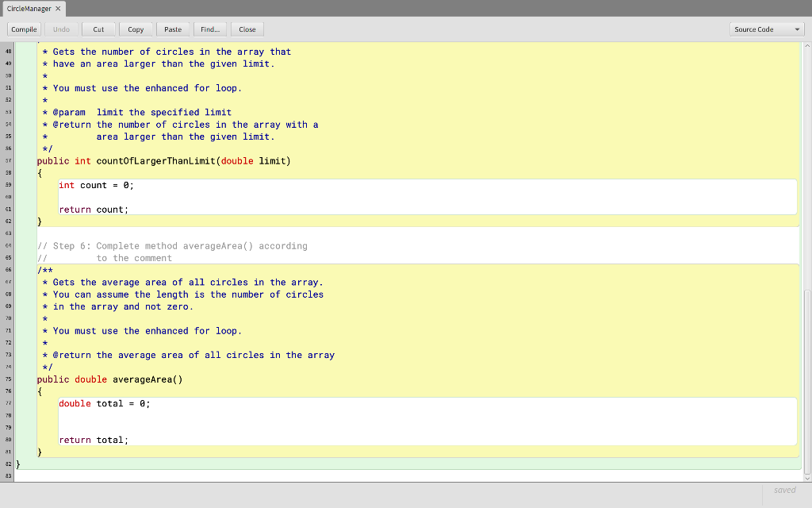Click the Step 6 comment line
Image resolution: width=812 pixels, height=508 pixels.
[173, 245]
